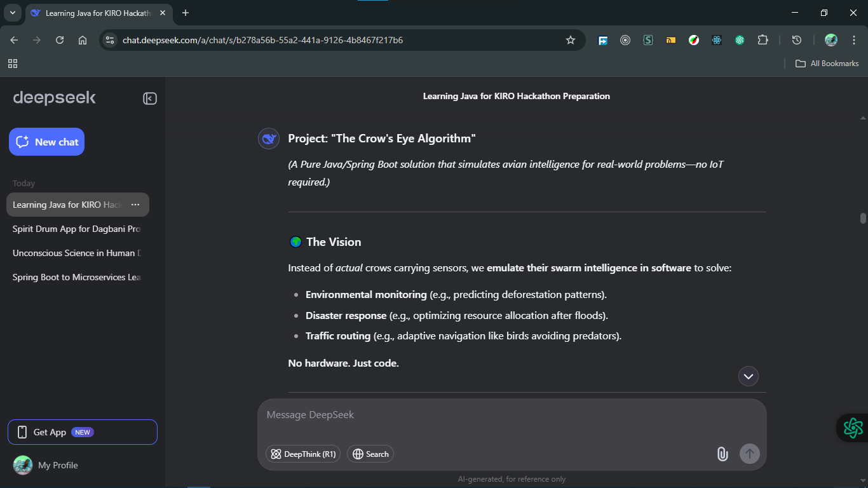Open the Extensions puzzle menu

point(763,40)
